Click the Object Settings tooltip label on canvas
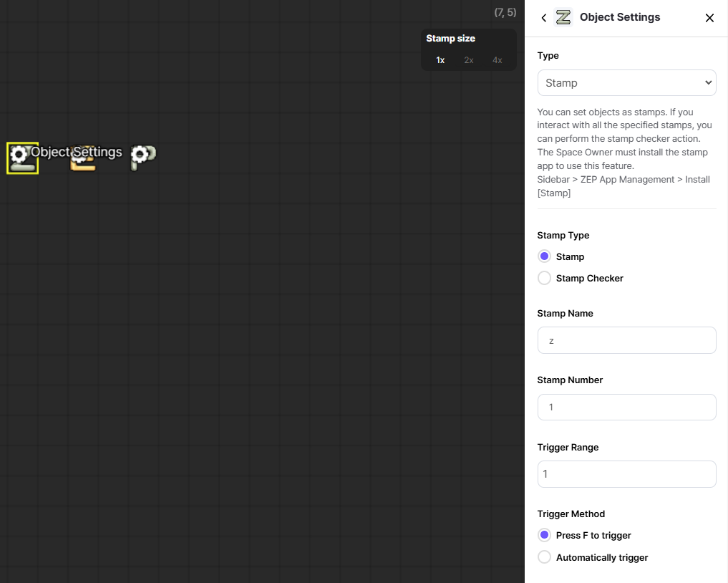Image resolution: width=728 pixels, height=583 pixels. point(77,152)
